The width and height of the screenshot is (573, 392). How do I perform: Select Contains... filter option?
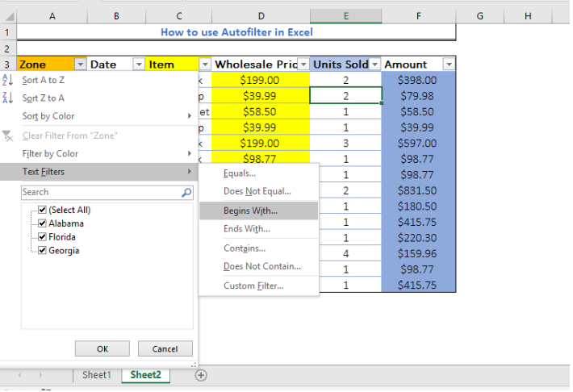coord(258,248)
